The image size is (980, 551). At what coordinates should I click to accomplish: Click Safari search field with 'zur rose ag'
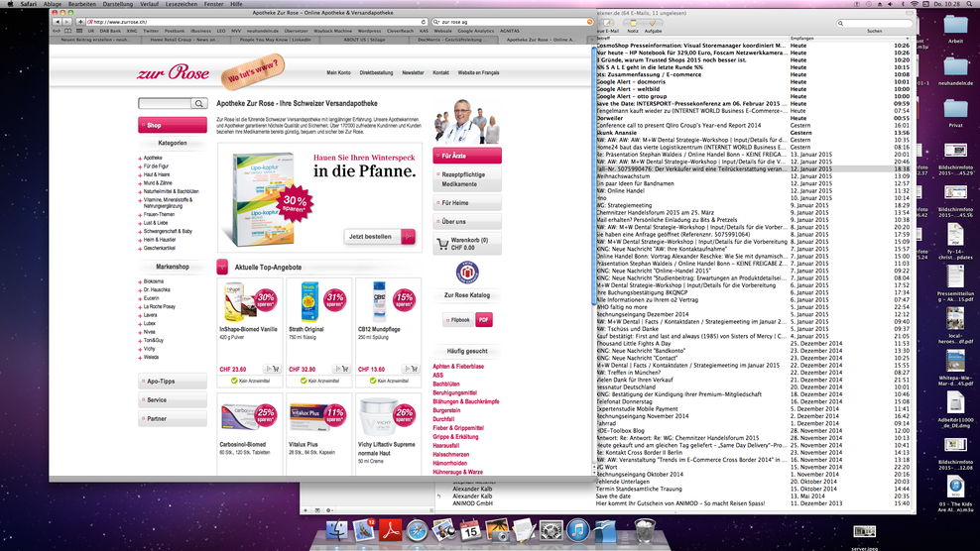(512, 22)
